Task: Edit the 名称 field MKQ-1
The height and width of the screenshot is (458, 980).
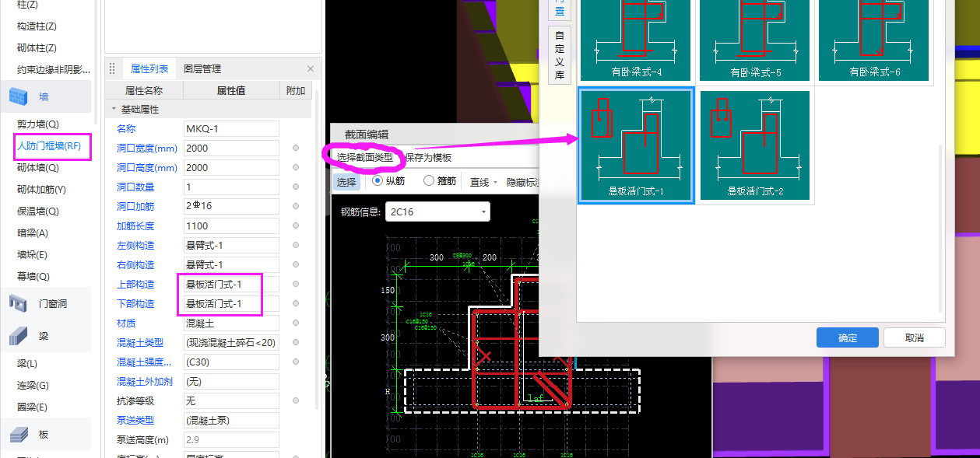Action: [231, 128]
